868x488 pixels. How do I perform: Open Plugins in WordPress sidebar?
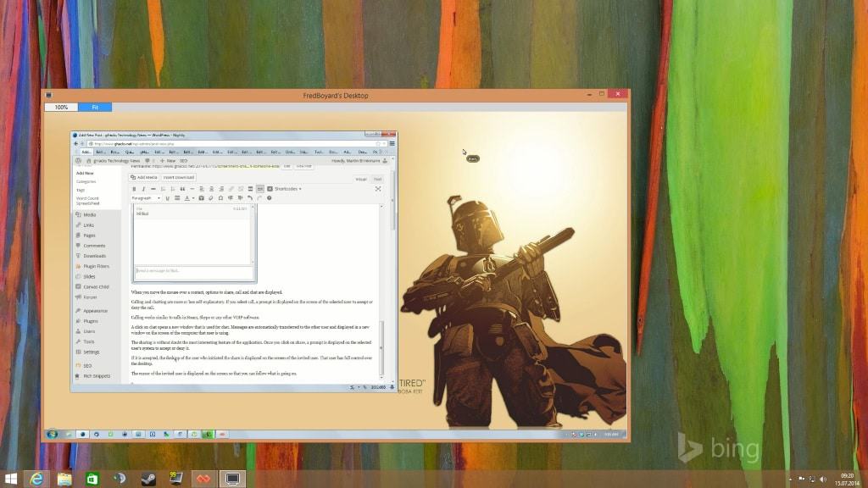91,321
